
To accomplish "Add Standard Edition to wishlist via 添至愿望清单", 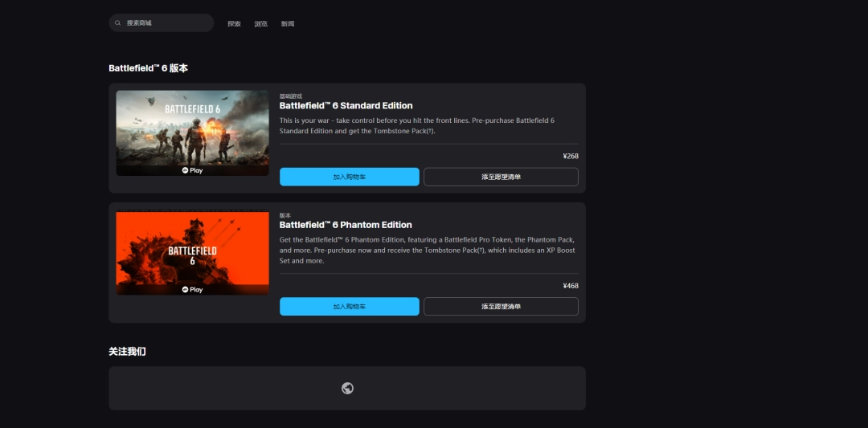I will [501, 177].
